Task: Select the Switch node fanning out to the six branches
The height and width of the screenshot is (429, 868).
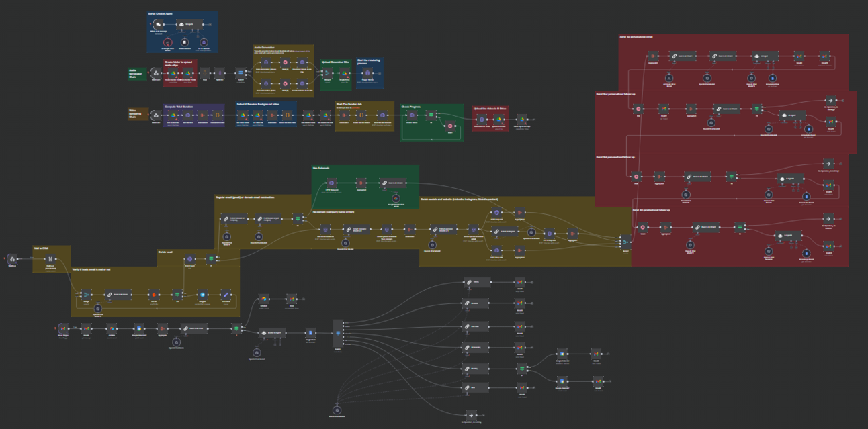Action: point(338,332)
